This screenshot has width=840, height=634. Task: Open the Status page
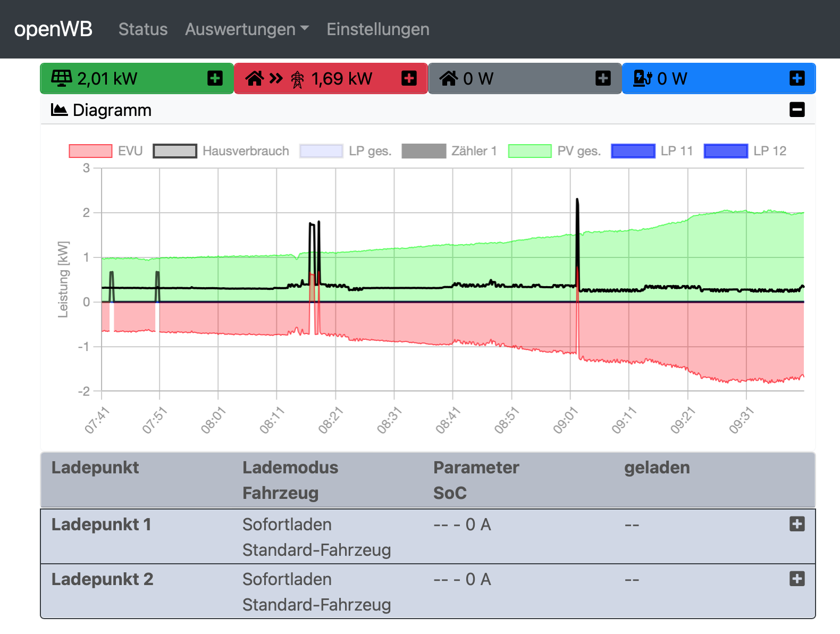(142, 29)
